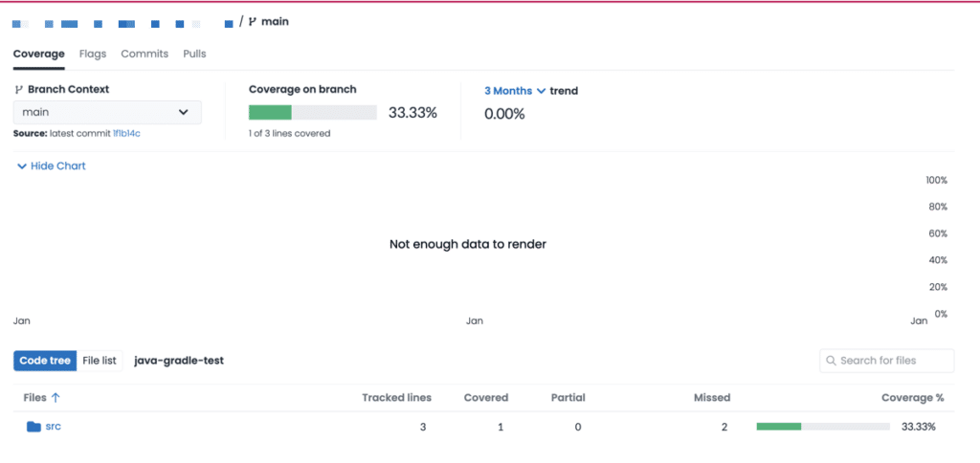Open the main branch selector dropdown
This screenshot has width=980, height=463.
(x=107, y=112)
